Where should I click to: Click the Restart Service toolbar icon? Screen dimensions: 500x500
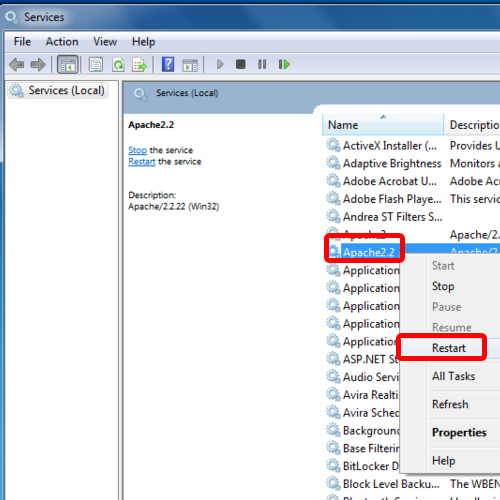click(x=284, y=64)
